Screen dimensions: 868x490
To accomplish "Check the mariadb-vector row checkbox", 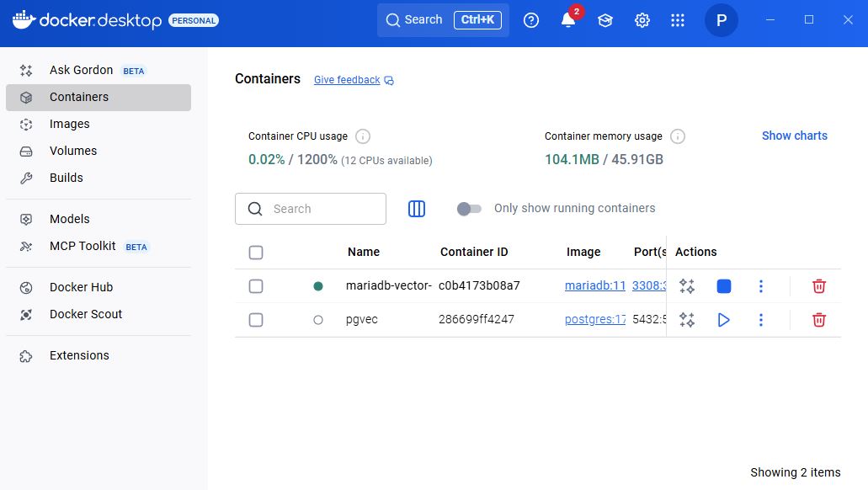I will 256,286.
